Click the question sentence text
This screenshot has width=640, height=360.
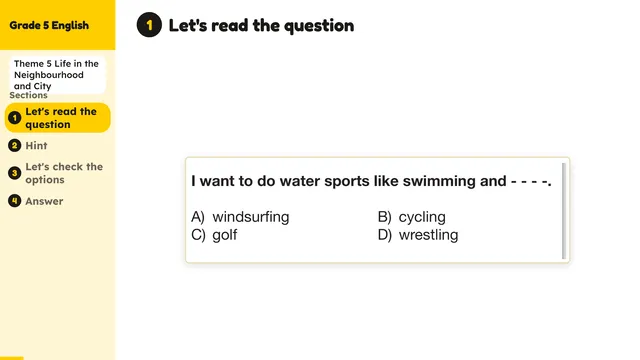coord(371,181)
